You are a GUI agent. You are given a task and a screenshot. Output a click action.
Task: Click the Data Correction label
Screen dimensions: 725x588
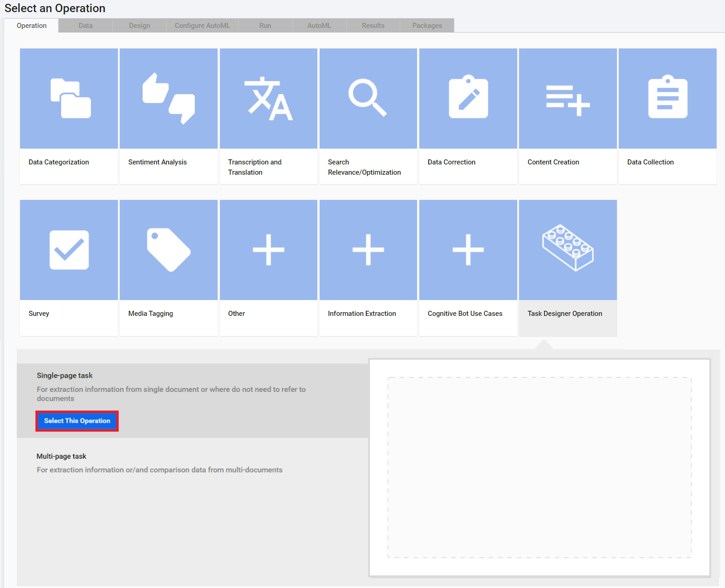point(451,162)
